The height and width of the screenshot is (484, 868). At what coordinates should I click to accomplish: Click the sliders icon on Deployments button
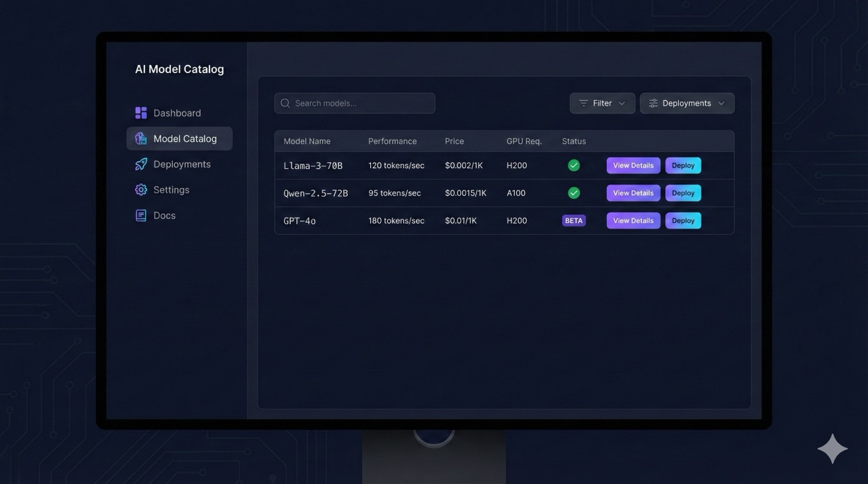point(652,102)
